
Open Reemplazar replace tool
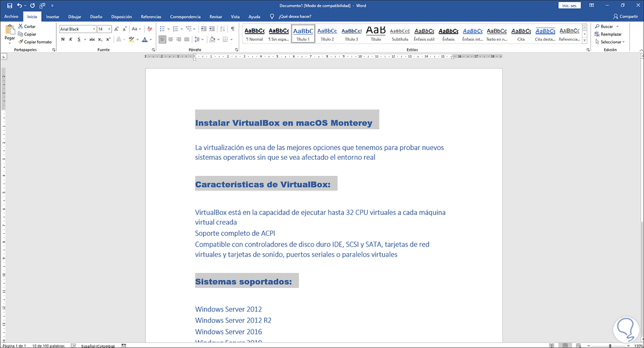(608, 34)
